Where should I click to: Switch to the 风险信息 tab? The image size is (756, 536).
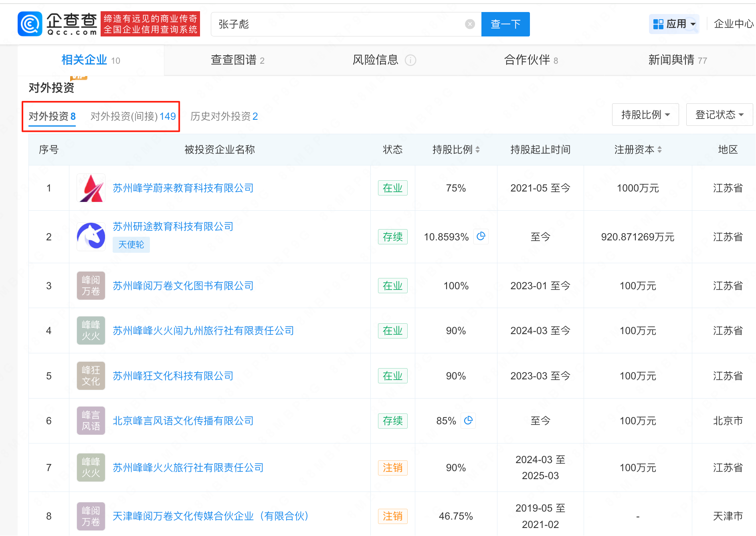pos(376,60)
